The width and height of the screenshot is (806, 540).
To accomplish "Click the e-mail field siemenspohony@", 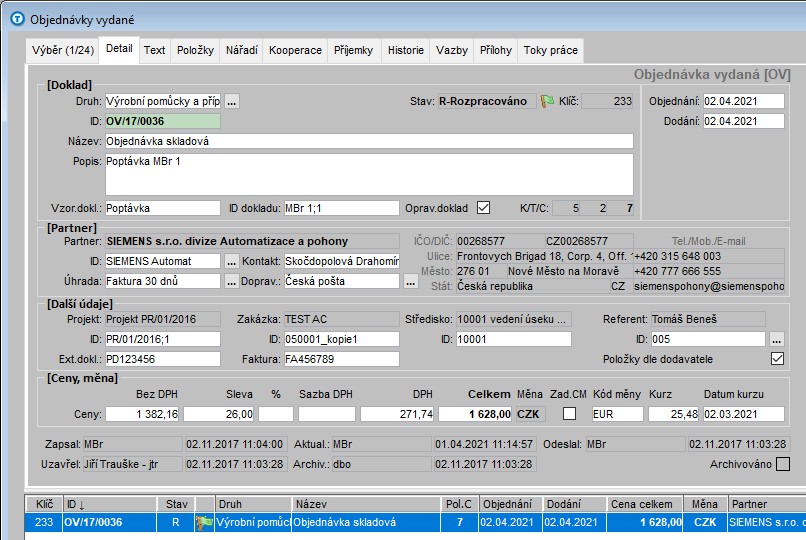I will point(709,286).
